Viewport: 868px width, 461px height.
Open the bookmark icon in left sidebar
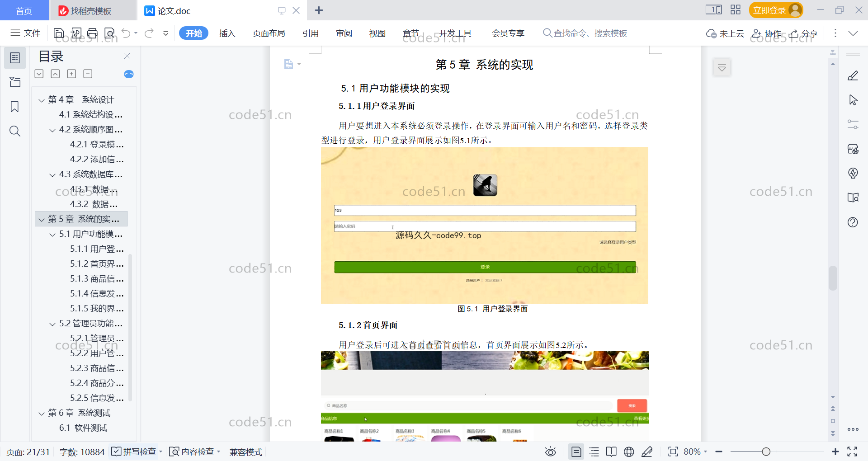click(x=15, y=107)
